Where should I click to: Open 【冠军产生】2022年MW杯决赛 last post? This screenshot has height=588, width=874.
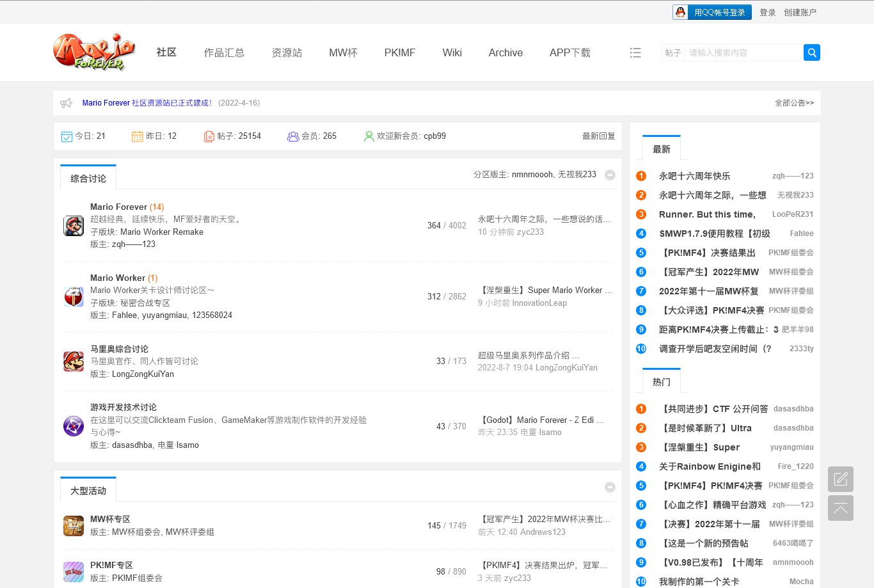(x=544, y=519)
